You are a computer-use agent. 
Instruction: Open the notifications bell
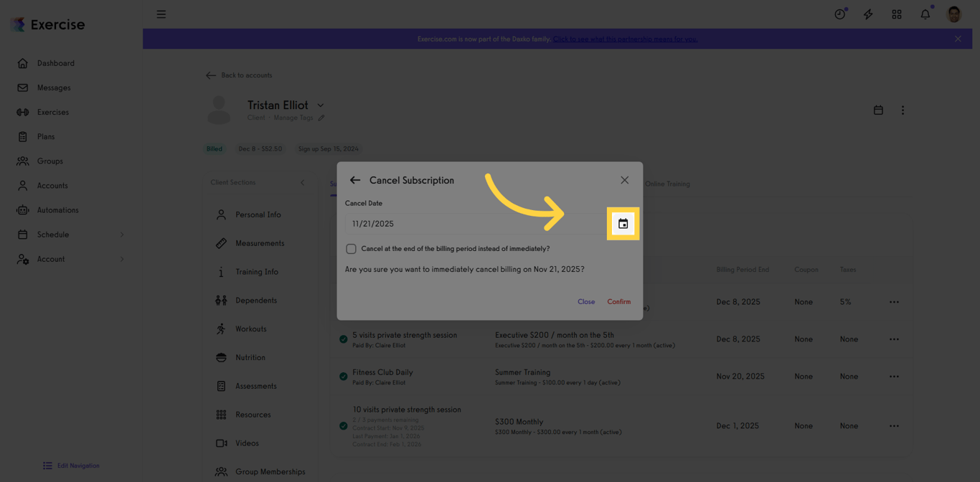pyautogui.click(x=925, y=14)
